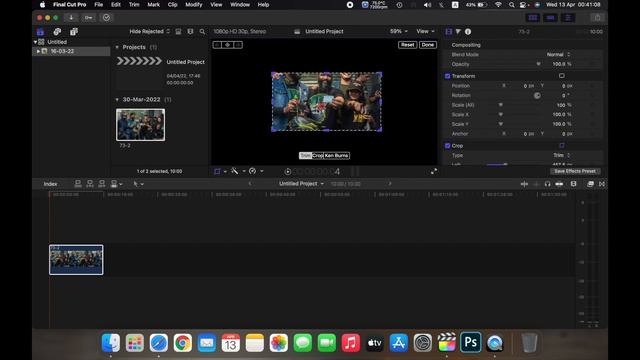Collapse the Untitled library tree
This screenshot has height=360, width=640.
pos(35,42)
